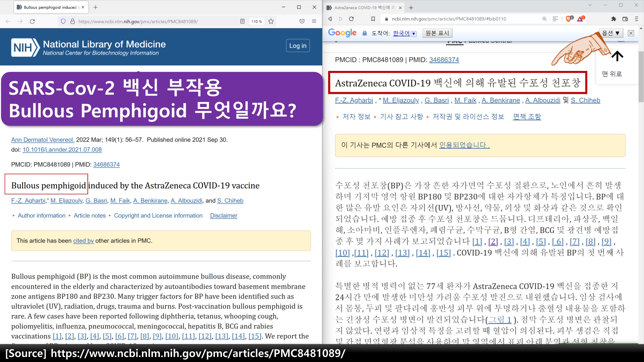Open 그림 1 figure link
This screenshot has width=644, height=362.
tap(500, 320)
